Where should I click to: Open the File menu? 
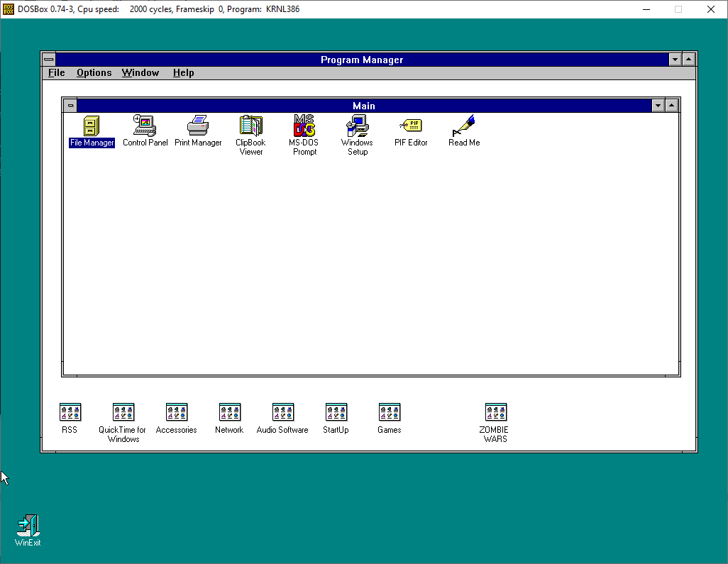click(56, 72)
